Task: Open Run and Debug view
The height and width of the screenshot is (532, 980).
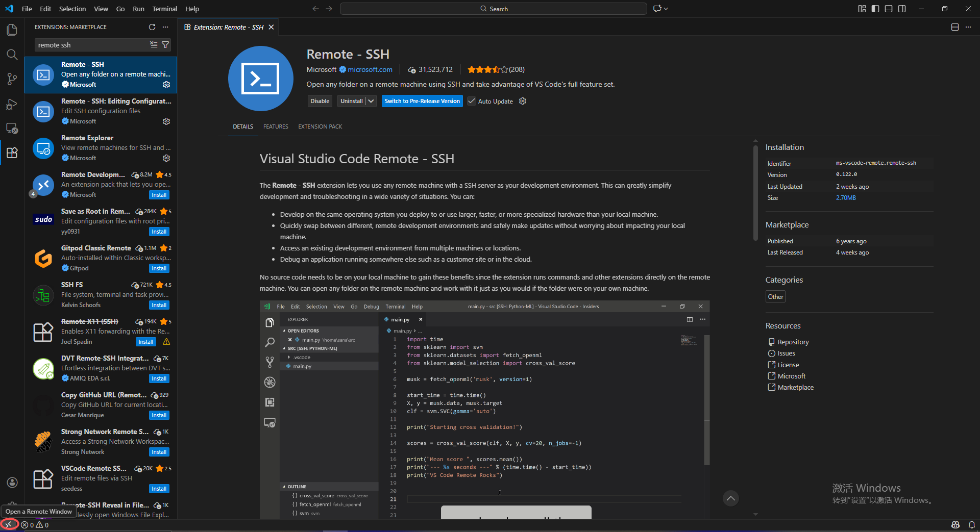Action: tap(12, 104)
